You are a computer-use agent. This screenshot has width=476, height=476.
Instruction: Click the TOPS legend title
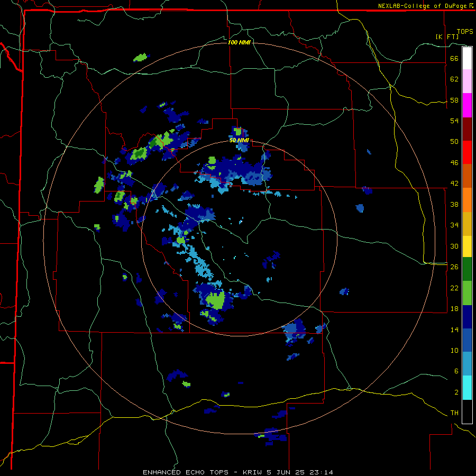click(465, 32)
